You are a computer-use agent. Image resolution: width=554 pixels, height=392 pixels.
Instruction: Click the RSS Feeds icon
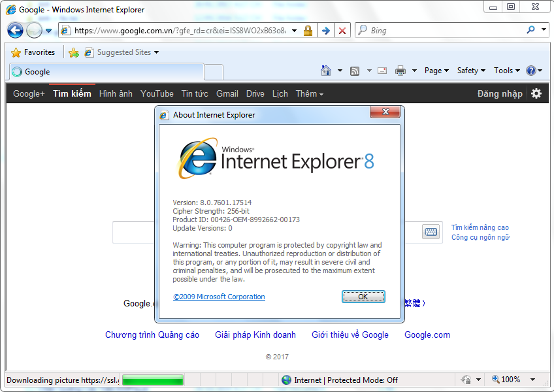point(355,71)
